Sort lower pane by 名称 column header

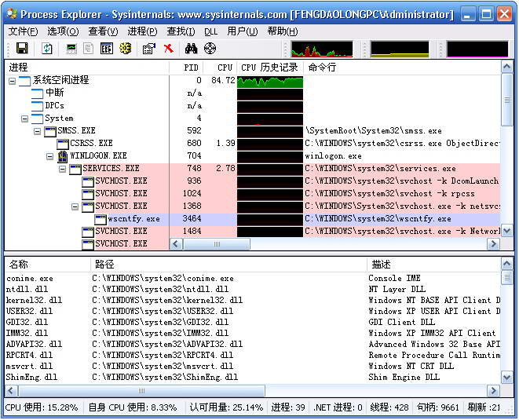(47, 264)
